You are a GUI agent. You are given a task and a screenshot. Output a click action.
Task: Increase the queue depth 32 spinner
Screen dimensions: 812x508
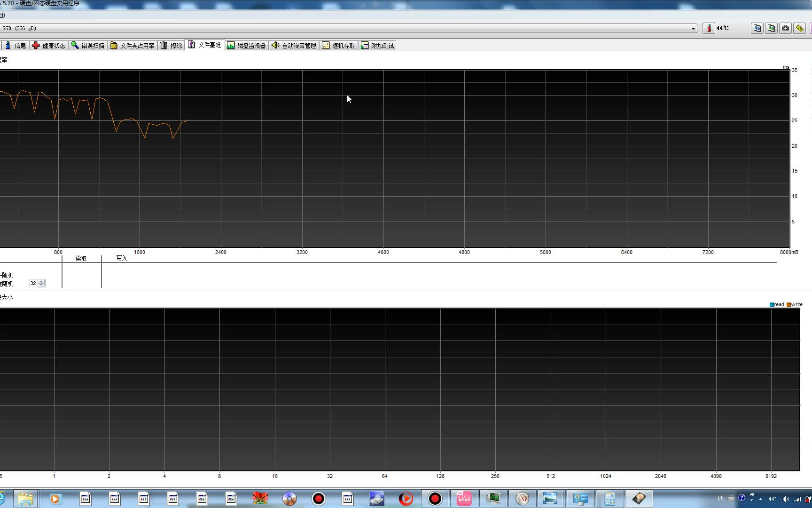(41, 281)
